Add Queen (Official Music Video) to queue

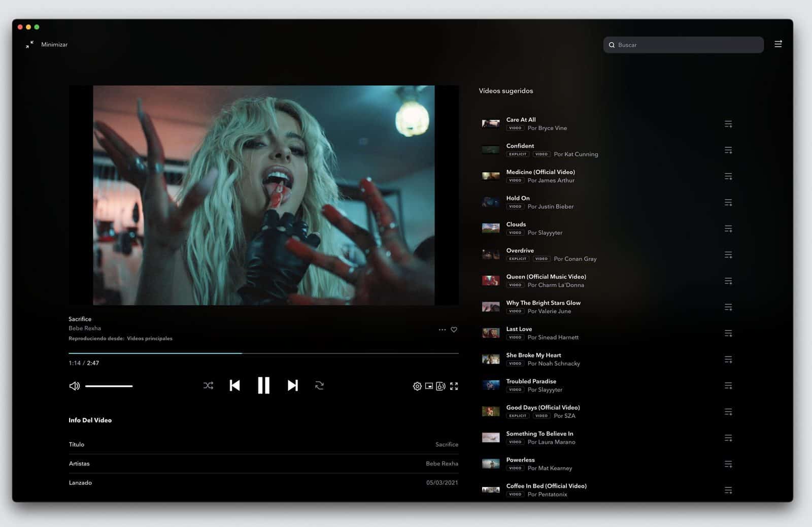click(x=728, y=281)
